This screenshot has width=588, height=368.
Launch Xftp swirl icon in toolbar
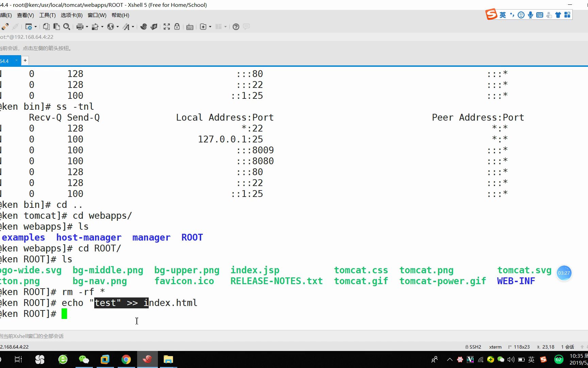(x=144, y=27)
